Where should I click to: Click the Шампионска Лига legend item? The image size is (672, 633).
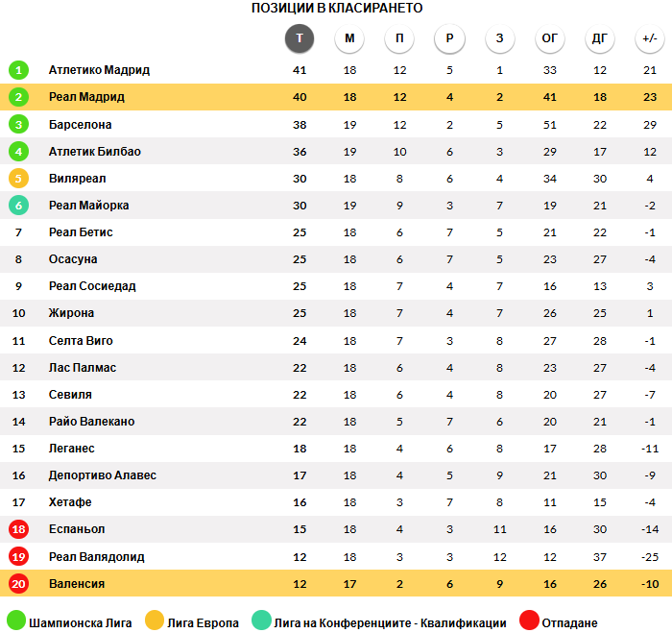(x=69, y=621)
